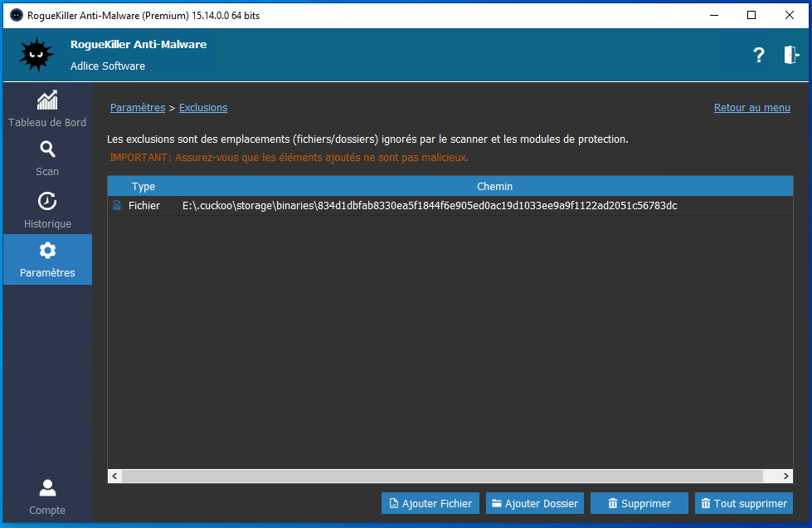Click the file icon in Fichier row
Viewport: 812px width, 528px height.
coord(117,206)
